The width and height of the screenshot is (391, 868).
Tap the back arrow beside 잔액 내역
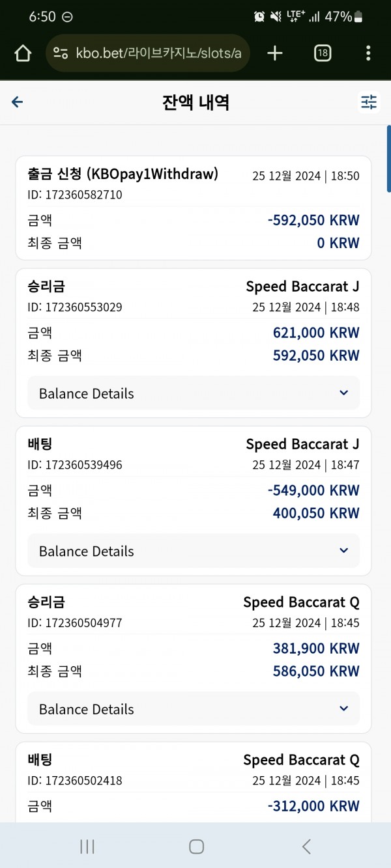pos(18,102)
